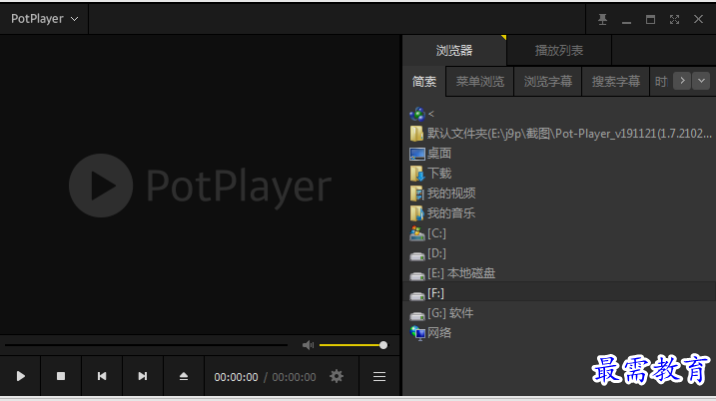Select the partially visible 时 tab
This screenshot has width=716, height=401.
(x=661, y=82)
